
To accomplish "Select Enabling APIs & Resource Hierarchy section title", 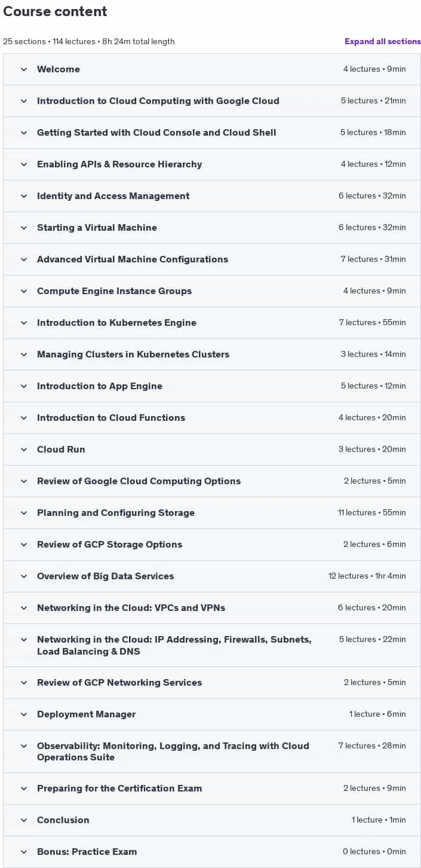I will (119, 164).
